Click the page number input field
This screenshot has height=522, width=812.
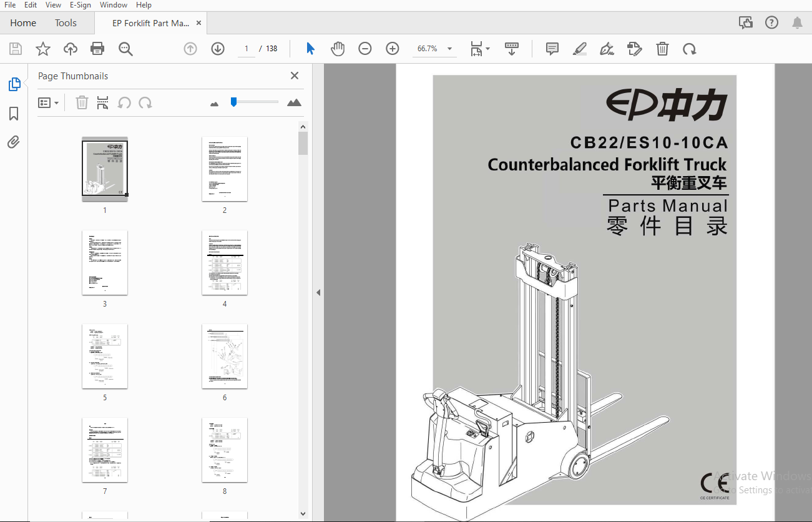coord(247,49)
